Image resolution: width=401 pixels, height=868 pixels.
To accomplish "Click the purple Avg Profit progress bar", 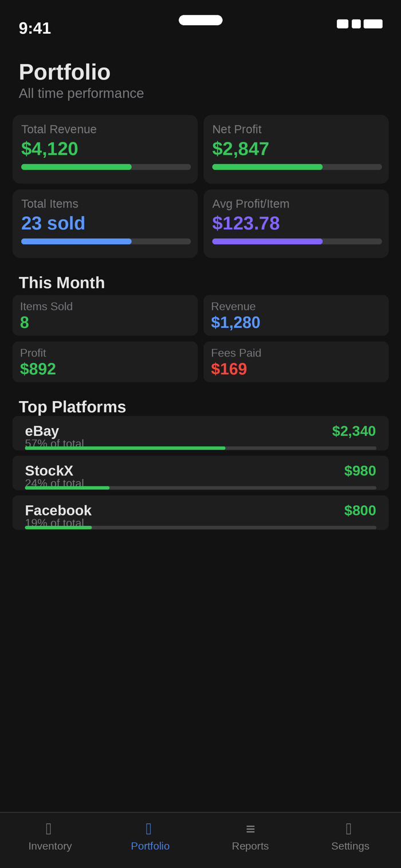I will (x=297, y=241).
